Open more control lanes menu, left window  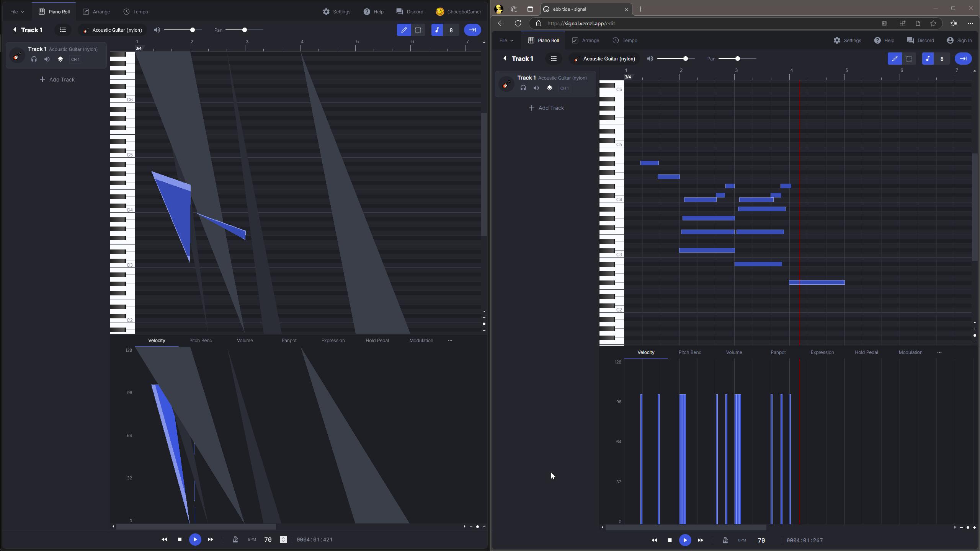450,341
